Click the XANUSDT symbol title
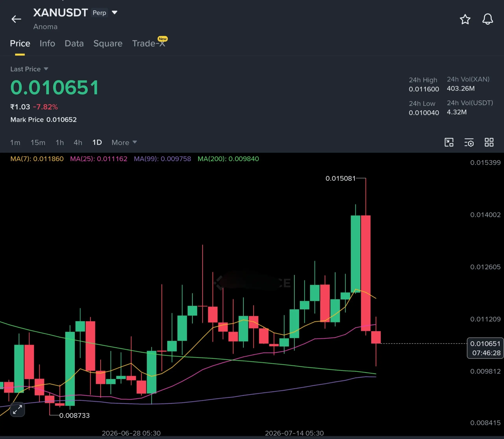Viewport: 504px width, 439px height. (60, 13)
